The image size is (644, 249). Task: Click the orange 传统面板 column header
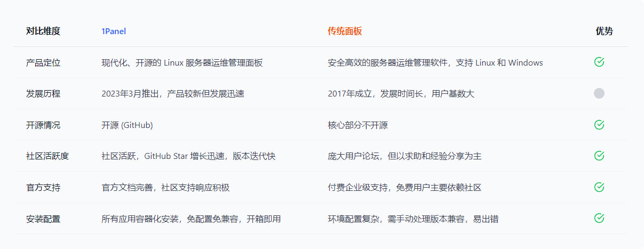tap(345, 31)
